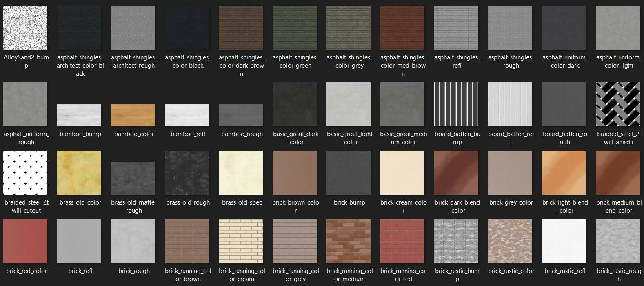Viewport: 644px width, 286px height.
Task: Click the asphalt_shingles_architect_color_black file label
Action: tap(80, 66)
